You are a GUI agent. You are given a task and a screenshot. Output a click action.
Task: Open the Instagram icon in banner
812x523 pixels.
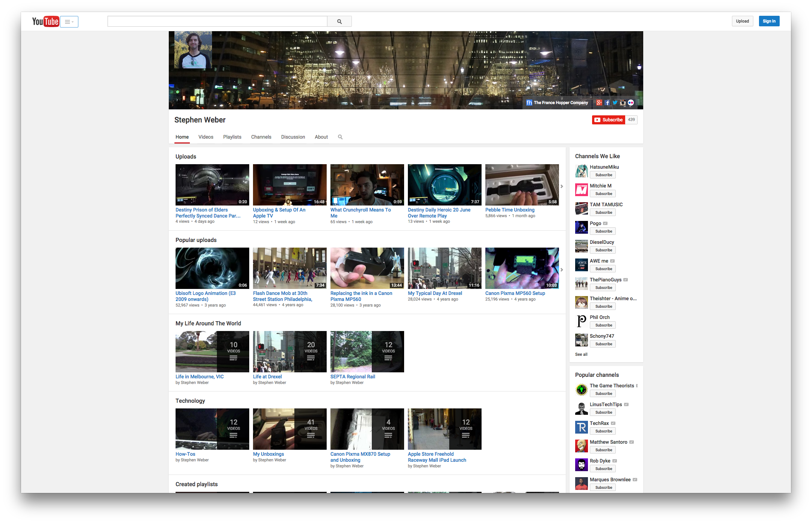[x=623, y=103]
